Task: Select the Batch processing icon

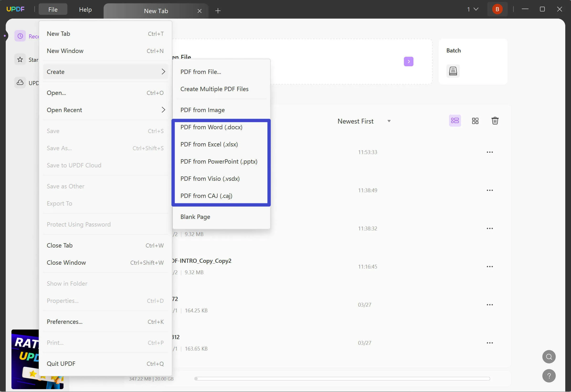Action: (453, 71)
